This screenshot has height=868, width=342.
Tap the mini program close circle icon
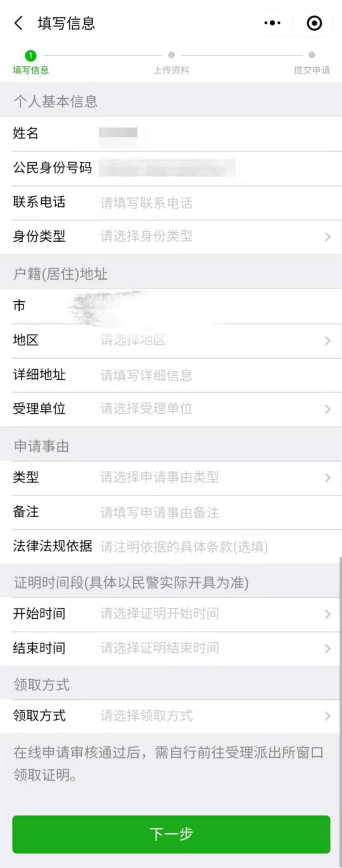click(x=314, y=23)
